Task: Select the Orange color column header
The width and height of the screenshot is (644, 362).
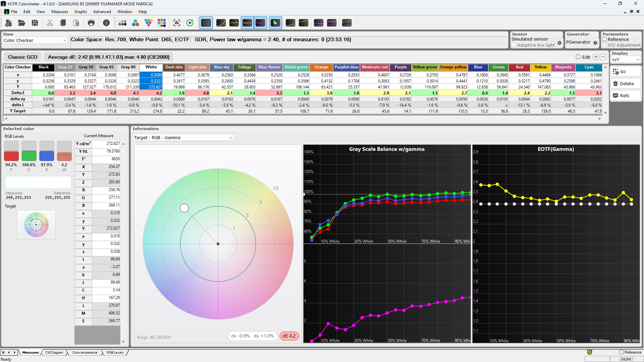Action: click(321, 67)
